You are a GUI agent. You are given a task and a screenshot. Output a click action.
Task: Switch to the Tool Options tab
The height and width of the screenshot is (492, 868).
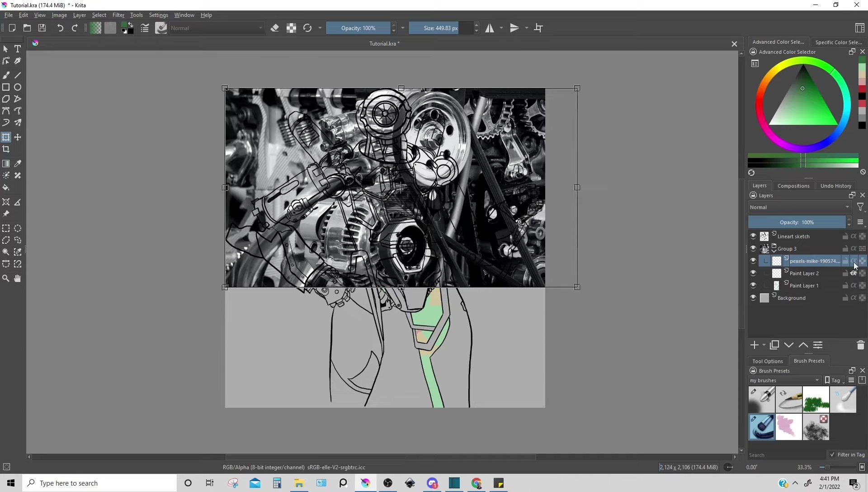tap(767, 361)
